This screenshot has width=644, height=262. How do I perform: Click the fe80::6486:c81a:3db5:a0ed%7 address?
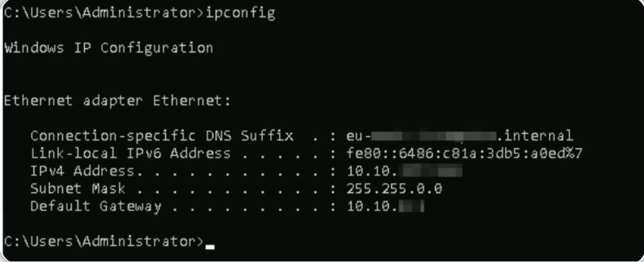pyautogui.click(x=465, y=154)
